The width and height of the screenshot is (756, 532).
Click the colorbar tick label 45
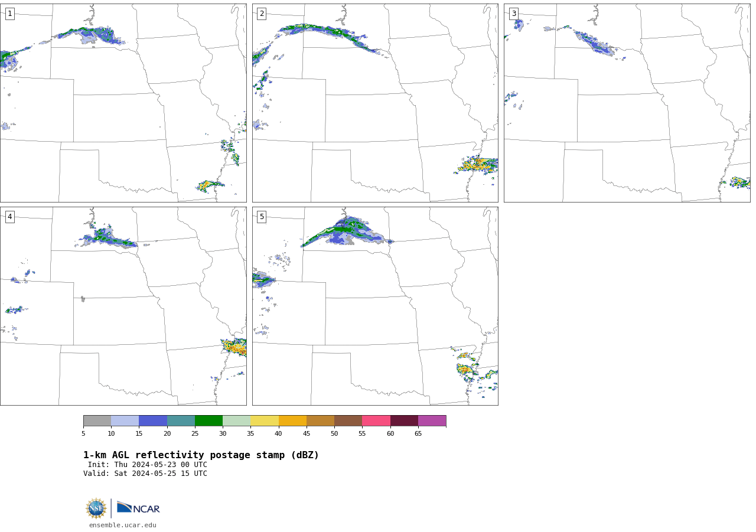point(307,433)
